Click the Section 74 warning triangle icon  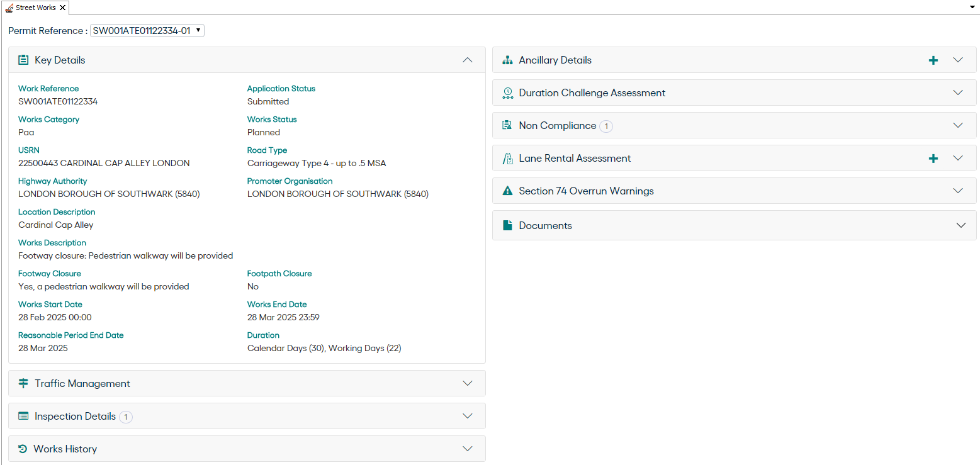(507, 191)
